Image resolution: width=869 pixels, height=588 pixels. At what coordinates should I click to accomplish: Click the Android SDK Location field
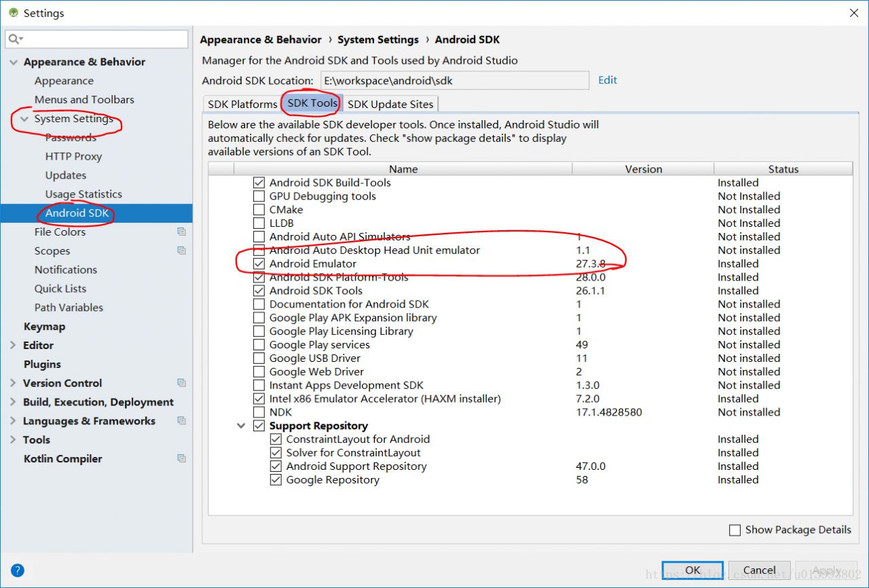pos(454,80)
